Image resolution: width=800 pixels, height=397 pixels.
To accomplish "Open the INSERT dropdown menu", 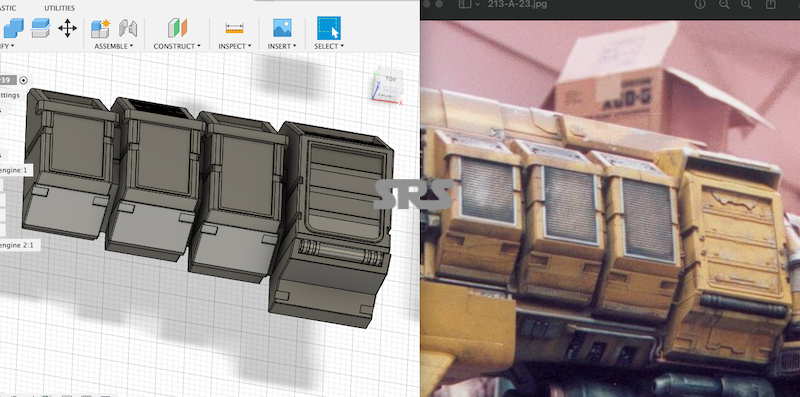I will 282,46.
